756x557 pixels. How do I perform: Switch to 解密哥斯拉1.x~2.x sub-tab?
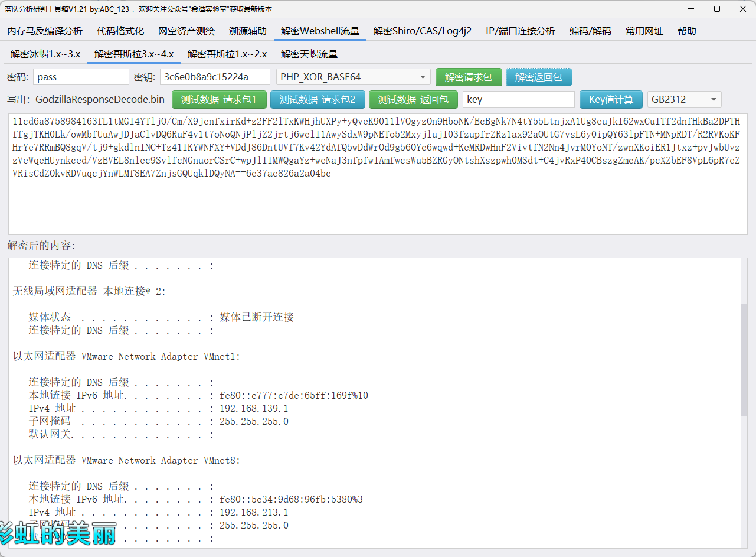pos(227,54)
